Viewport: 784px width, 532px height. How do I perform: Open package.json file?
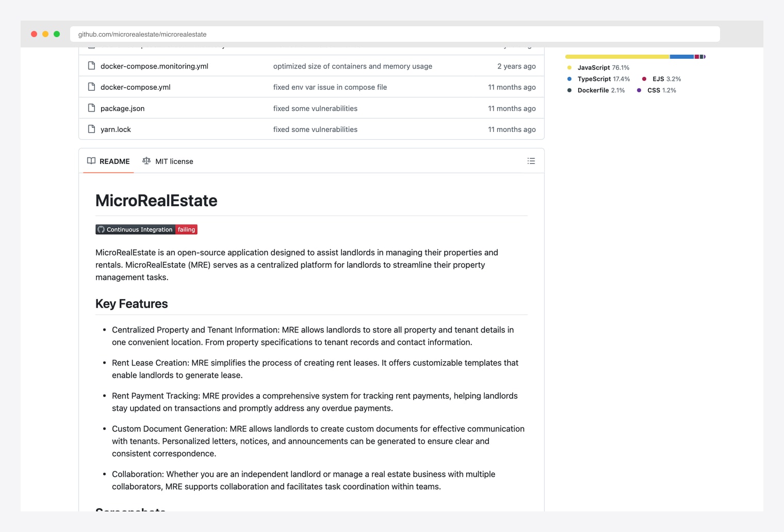(x=122, y=108)
